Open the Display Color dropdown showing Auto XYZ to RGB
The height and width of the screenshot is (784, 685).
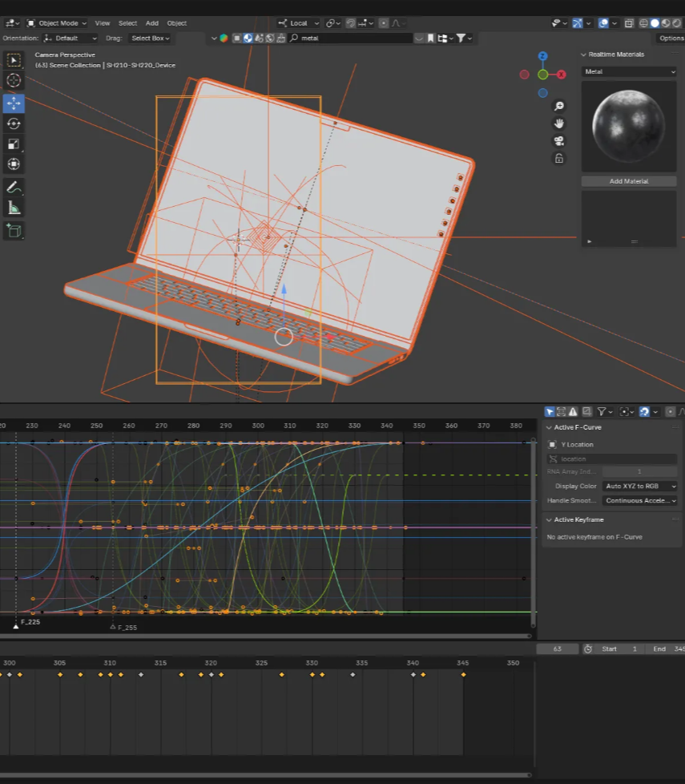pyautogui.click(x=639, y=486)
